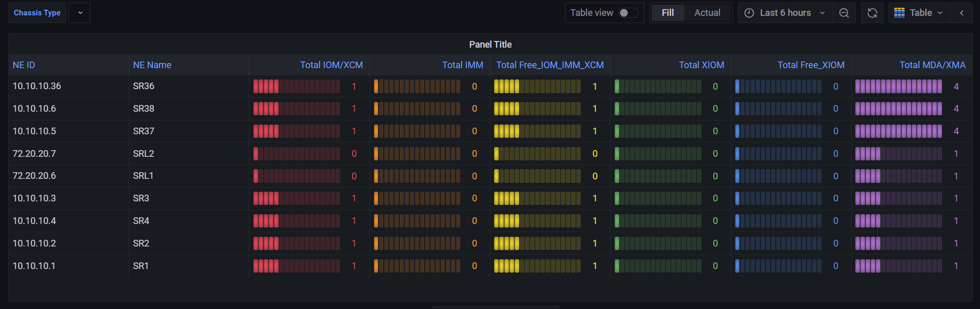980x309 pixels.
Task: Click the yellow Free_IOM gauge for SR2
Action: tap(537, 243)
